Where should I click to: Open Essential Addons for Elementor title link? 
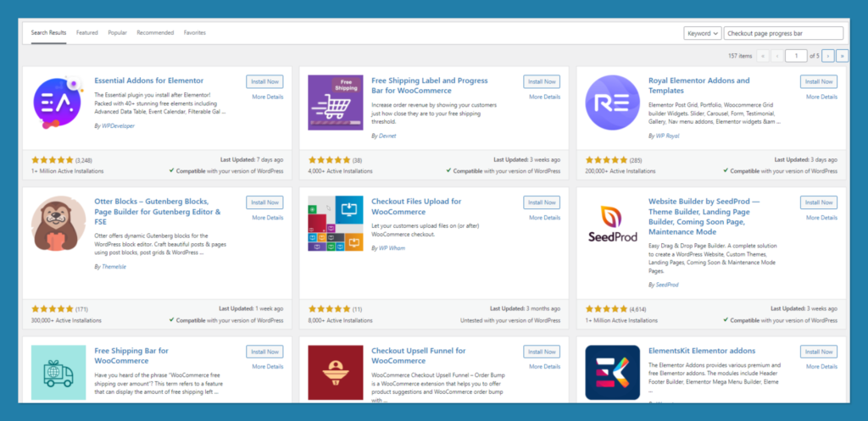[149, 80]
